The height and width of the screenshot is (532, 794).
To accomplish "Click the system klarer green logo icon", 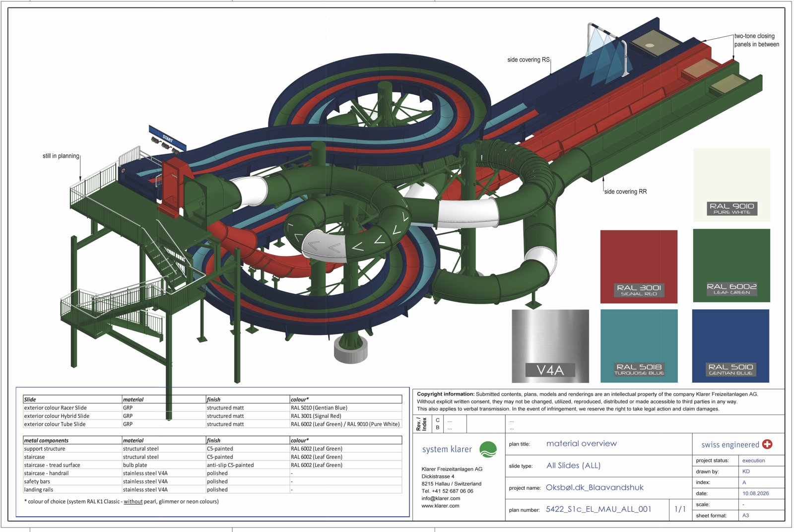I will (x=488, y=449).
